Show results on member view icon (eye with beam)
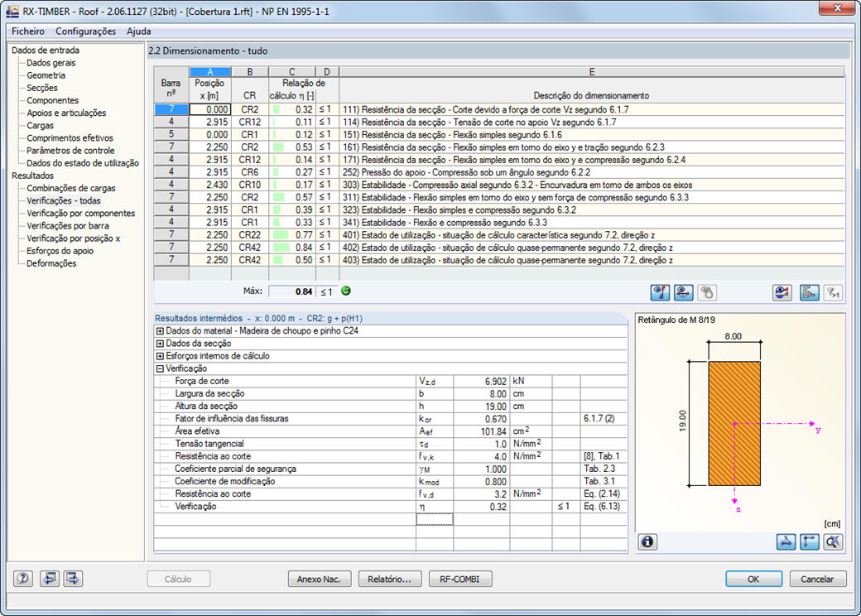This screenshot has width=861, height=616. point(683,292)
